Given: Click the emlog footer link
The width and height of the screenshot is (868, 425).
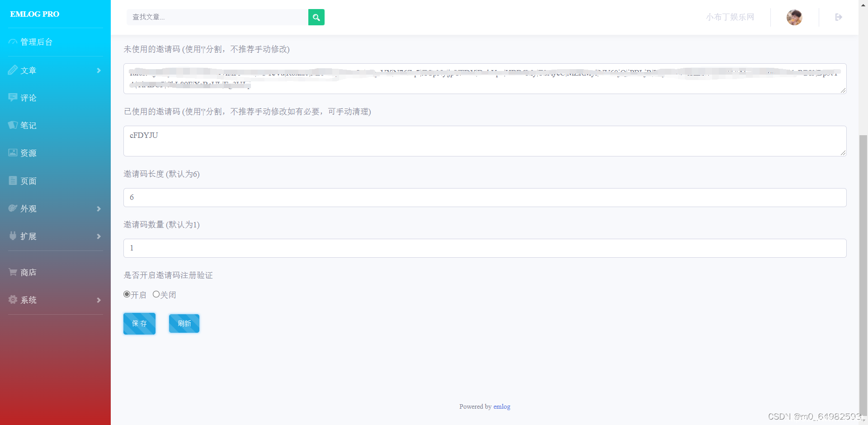Looking at the screenshot, I should (502, 406).
